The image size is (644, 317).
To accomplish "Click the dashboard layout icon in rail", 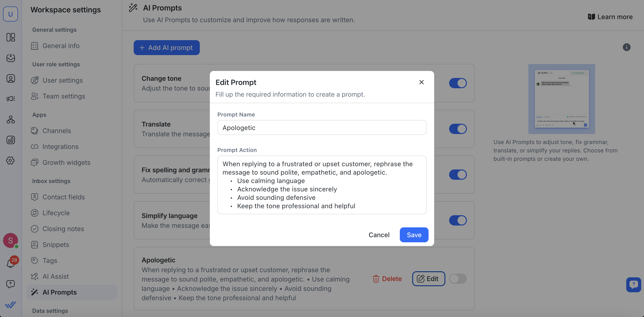I will pyautogui.click(x=11, y=37).
